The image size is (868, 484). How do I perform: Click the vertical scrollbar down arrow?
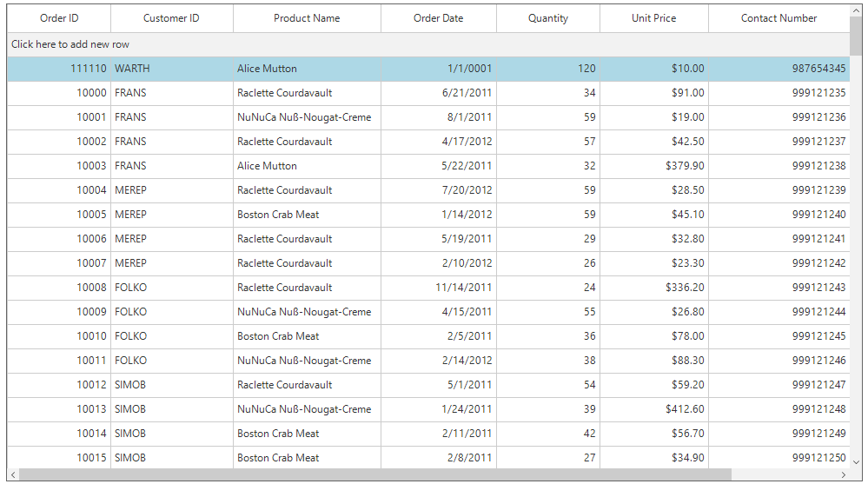click(x=857, y=462)
